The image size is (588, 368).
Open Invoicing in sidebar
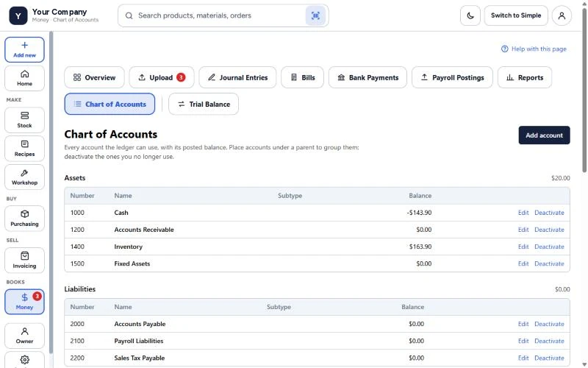point(24,260)
